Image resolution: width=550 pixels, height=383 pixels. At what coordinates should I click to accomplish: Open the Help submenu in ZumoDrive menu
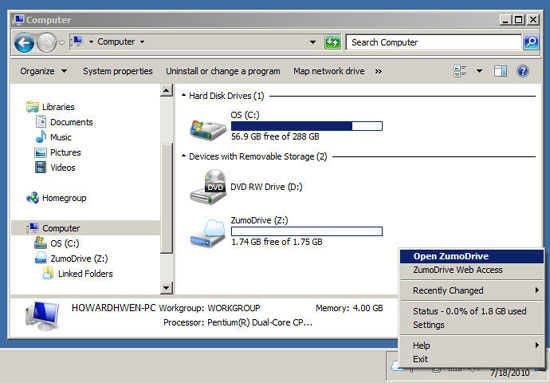[471, 345]
